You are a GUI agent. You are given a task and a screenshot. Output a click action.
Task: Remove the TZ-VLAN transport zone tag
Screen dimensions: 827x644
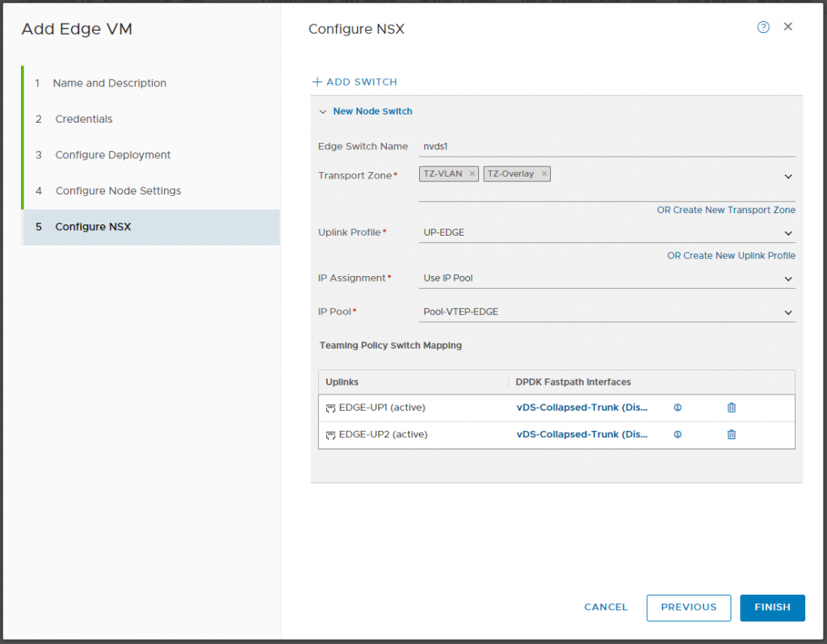[x=472, y=174]
